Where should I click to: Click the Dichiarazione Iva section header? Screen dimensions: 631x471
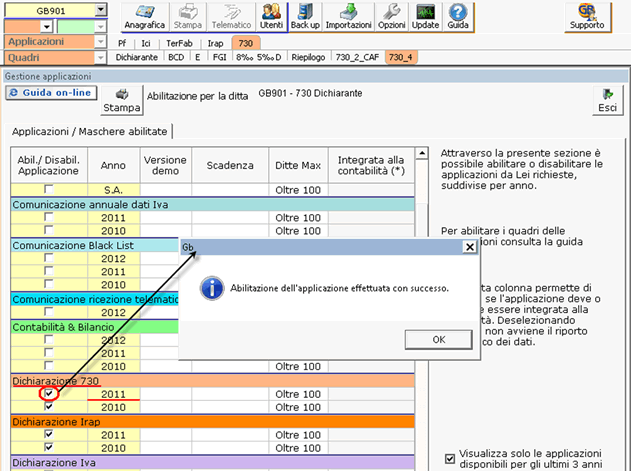pos(212,463)
